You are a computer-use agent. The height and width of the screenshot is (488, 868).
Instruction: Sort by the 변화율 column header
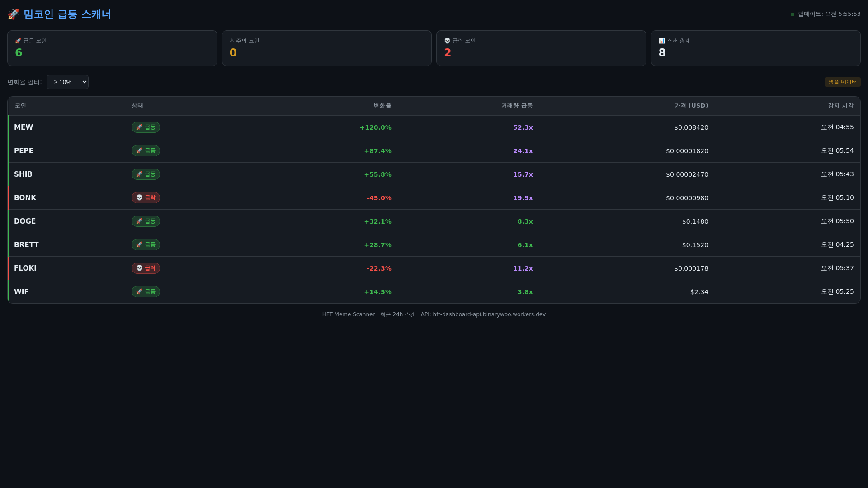pos(382,106)
